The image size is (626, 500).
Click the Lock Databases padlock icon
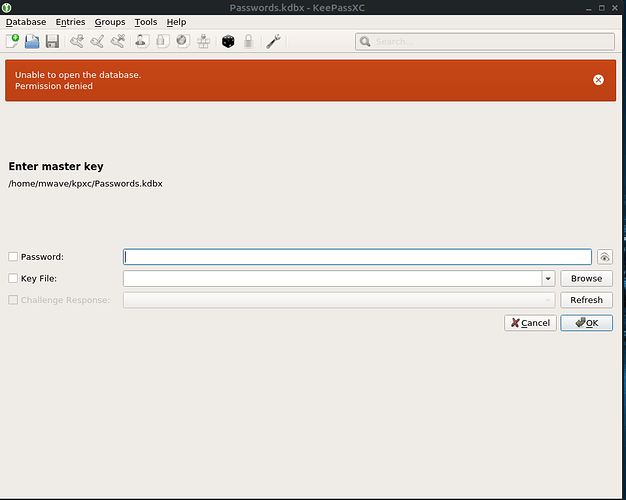248,41
